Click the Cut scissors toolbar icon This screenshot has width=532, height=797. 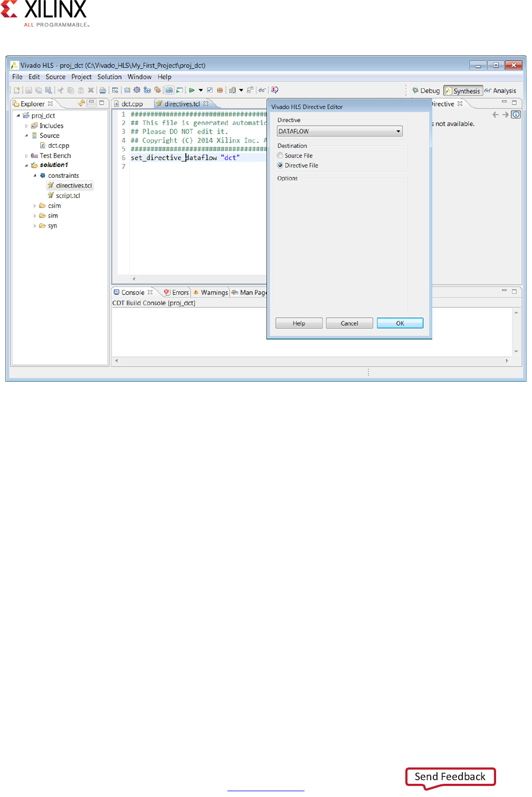pyautogui.click(x=61, y=90)
